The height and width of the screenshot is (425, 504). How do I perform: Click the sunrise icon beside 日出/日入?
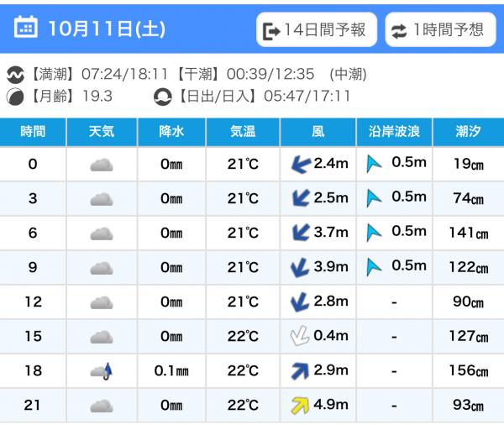click(x=162, y=97)
